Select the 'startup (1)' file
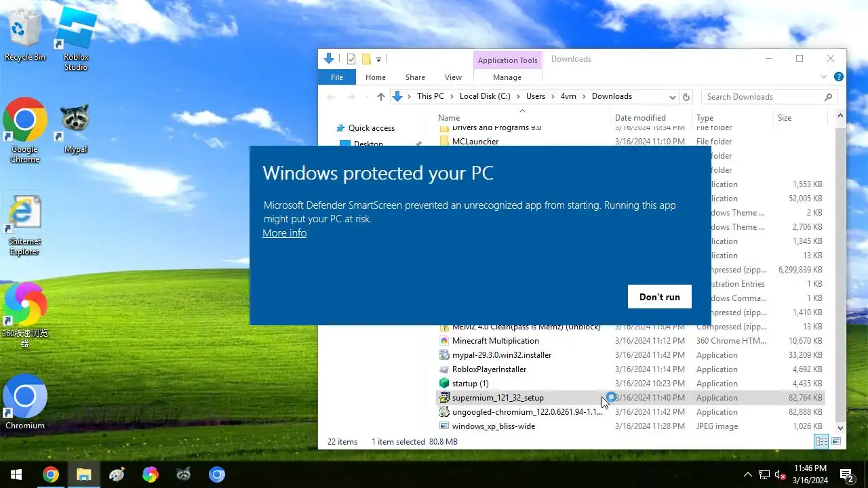The image size is (868, 488). (471, 384)
